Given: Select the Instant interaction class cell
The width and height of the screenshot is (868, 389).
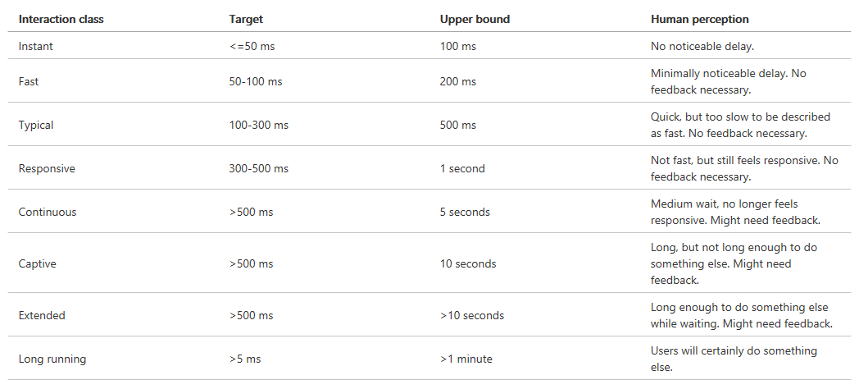Looking at the screenshot, I should coord(36,46).
